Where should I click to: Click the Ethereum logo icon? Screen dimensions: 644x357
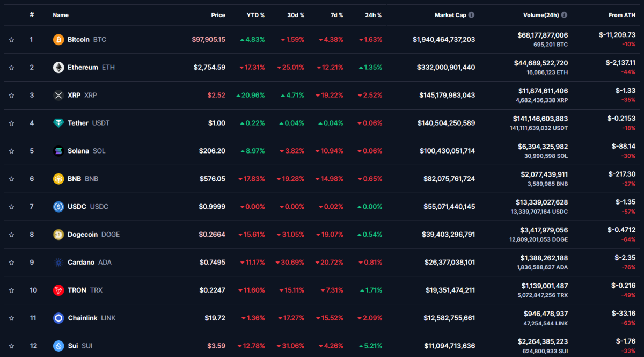[58, 67]
